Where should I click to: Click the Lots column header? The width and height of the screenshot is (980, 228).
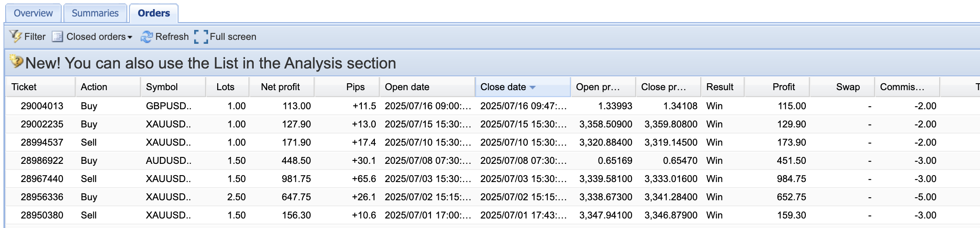point(225,87)
